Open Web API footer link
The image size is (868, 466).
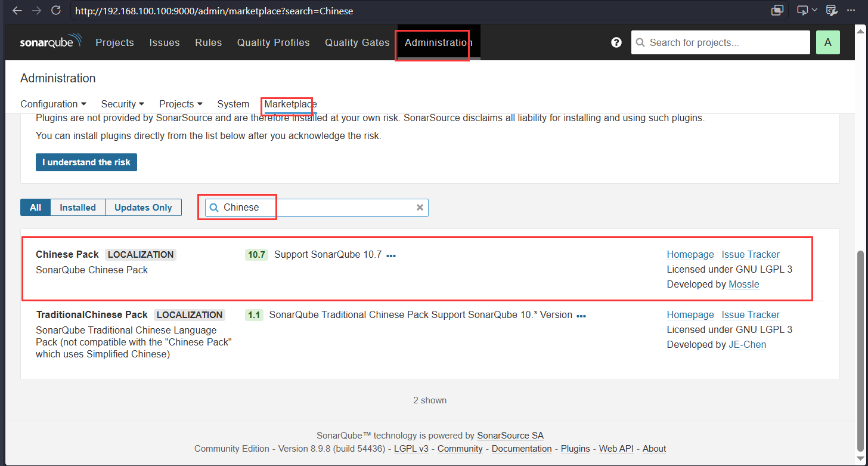[x=616, y=449]
